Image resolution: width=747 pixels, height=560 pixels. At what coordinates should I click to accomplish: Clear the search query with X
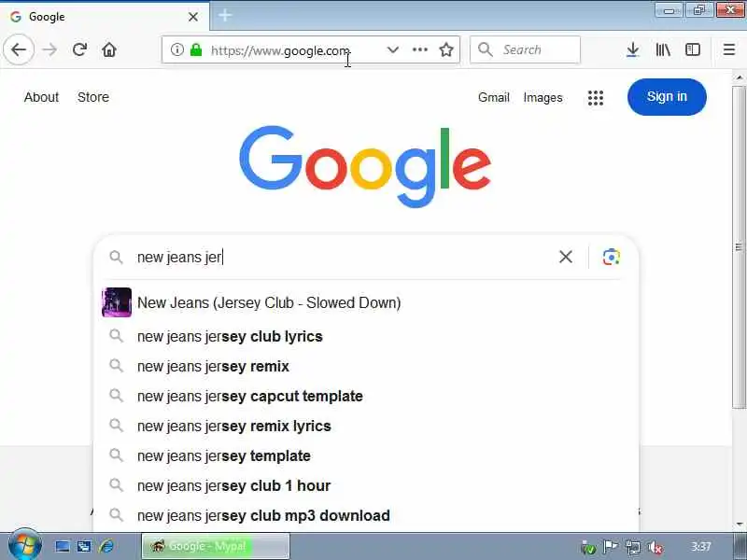[566, 258]
